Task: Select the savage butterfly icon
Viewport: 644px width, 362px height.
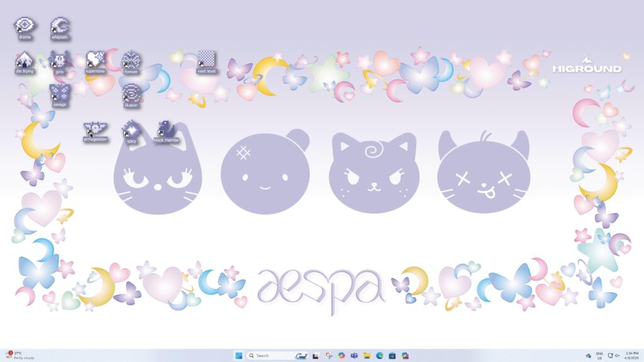Action: (x=60, y=96)
